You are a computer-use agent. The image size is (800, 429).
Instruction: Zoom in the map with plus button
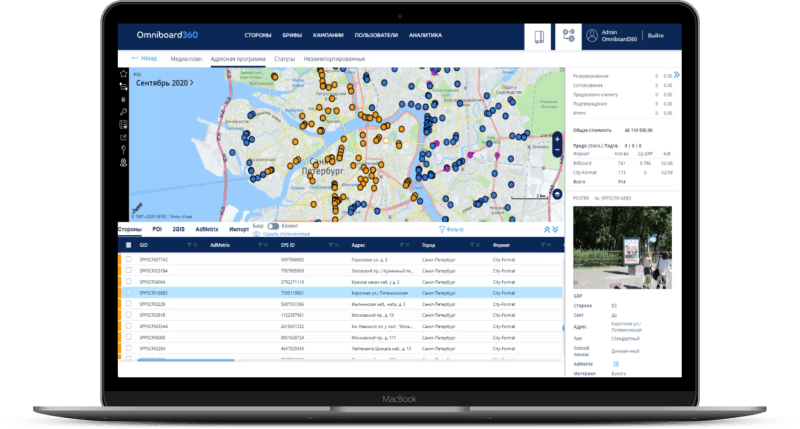pyautogui.click(x=557, y=137)
